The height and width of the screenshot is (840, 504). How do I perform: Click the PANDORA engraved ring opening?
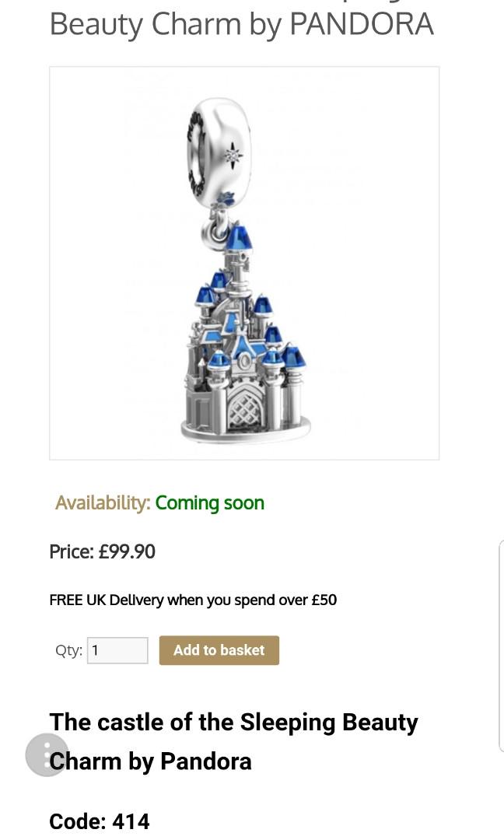(199, 154)
